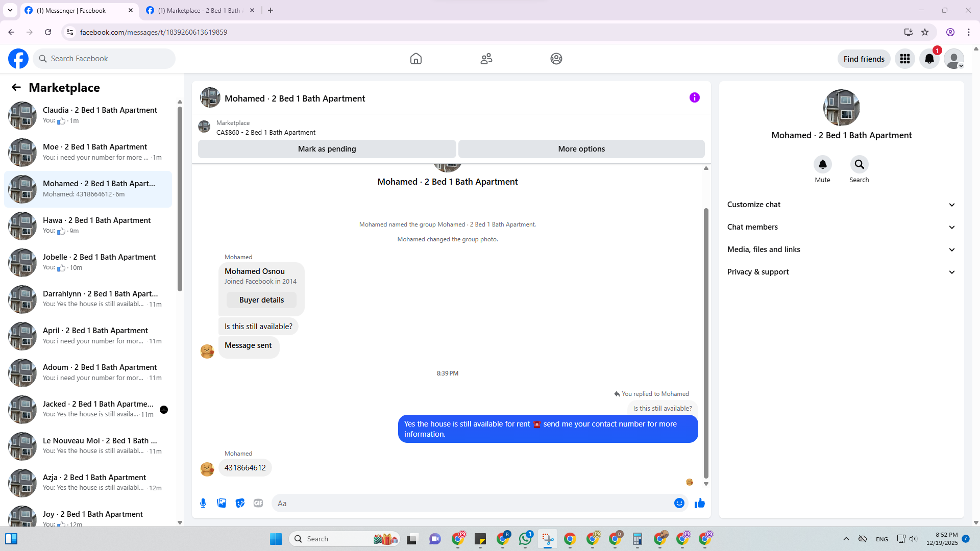Open the Facebook menu grid icon

coord(904,59)
